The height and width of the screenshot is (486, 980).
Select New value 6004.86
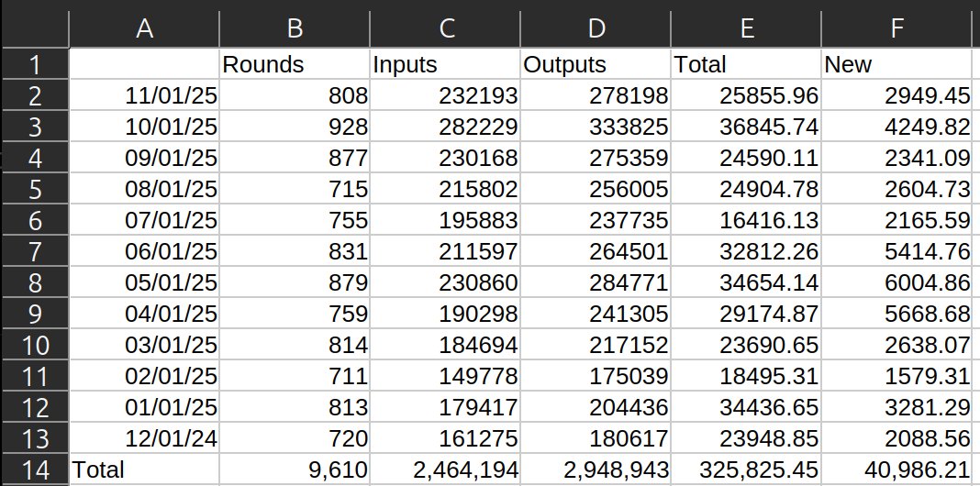coord(896,282)
